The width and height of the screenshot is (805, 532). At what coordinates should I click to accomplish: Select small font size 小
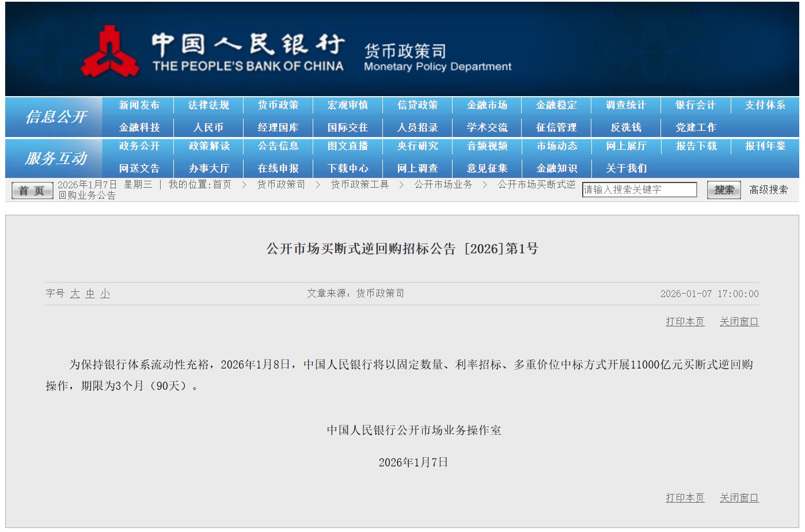pyautogui.click(x=105, y=294)
